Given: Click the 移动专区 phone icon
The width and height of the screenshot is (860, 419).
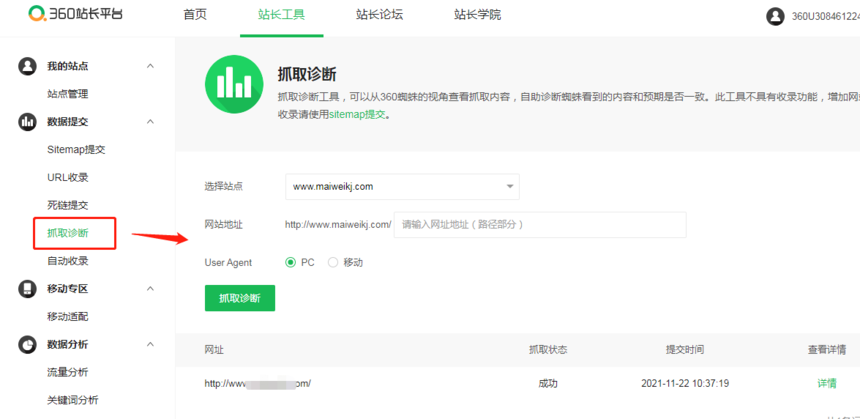Looking at the screenshot, I should click(x=27, y=289).
